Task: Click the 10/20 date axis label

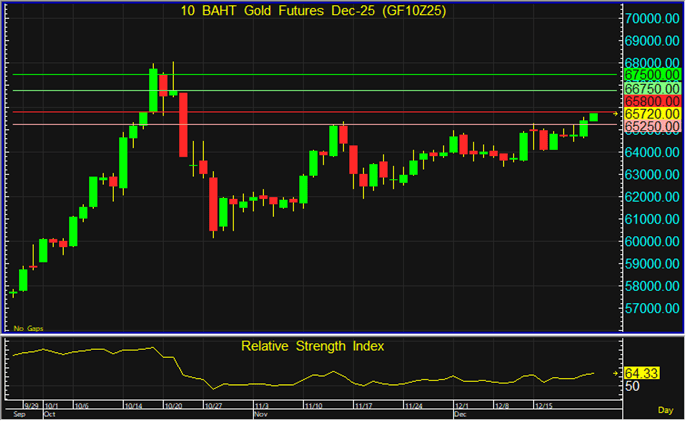Action: click(172, 406)
